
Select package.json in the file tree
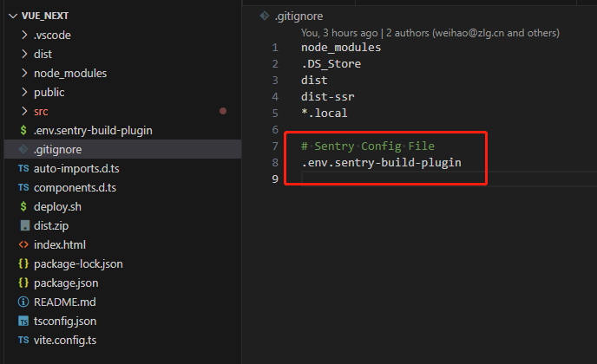point(66,283)
